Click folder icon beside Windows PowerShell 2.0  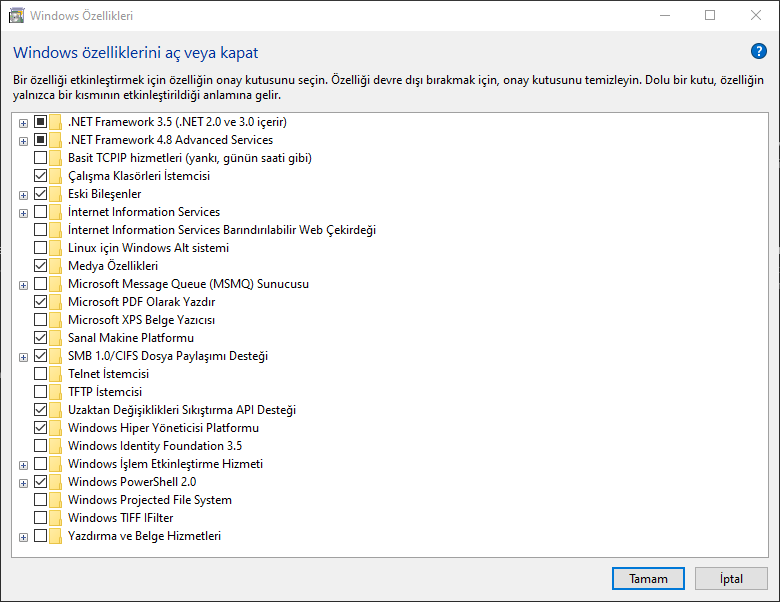coord(56,482)
